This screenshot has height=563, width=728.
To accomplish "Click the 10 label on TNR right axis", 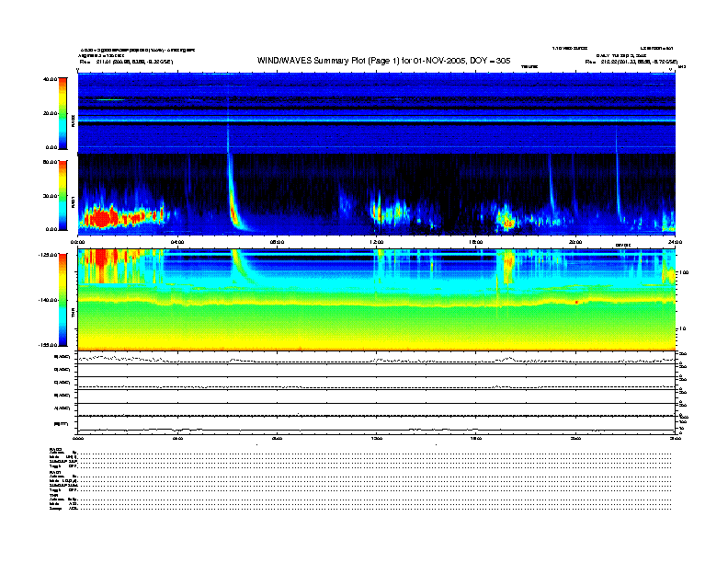I will pyautogui.click(x=682, y=328).
